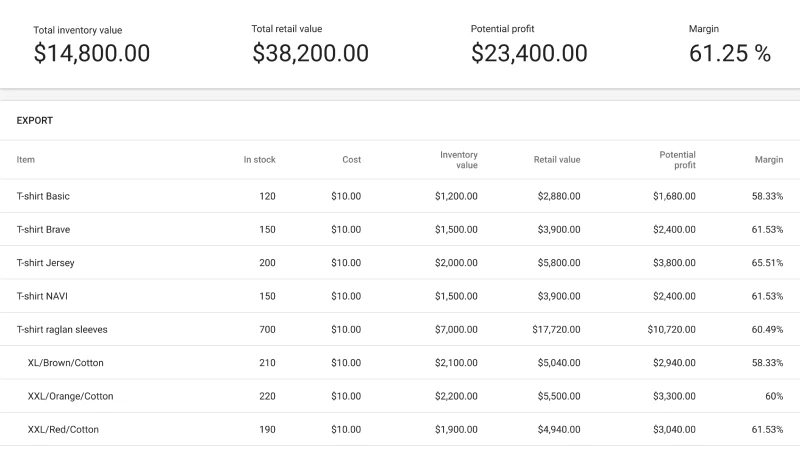800x450 pixels.
Task: Sort by Inventory value column header
Action: pos(459,160)
